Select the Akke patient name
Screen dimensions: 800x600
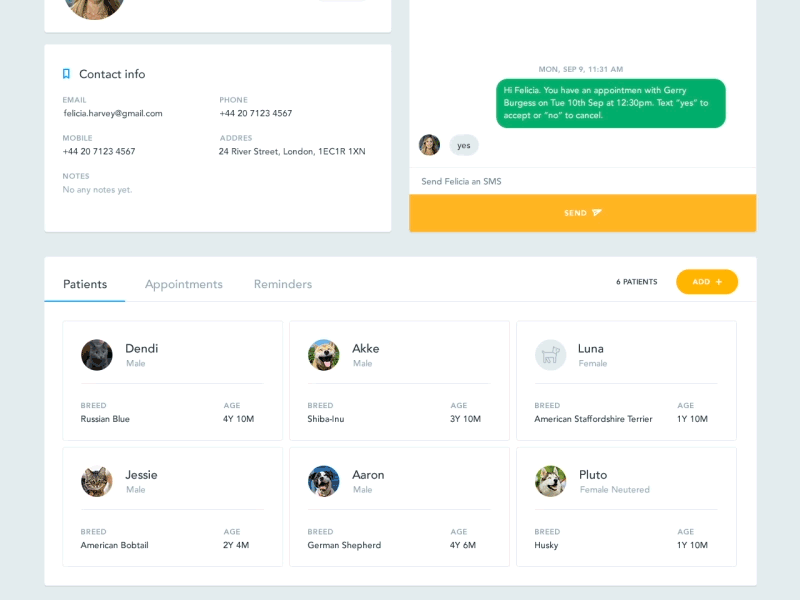pyautogui.click(x=366, y=348)
